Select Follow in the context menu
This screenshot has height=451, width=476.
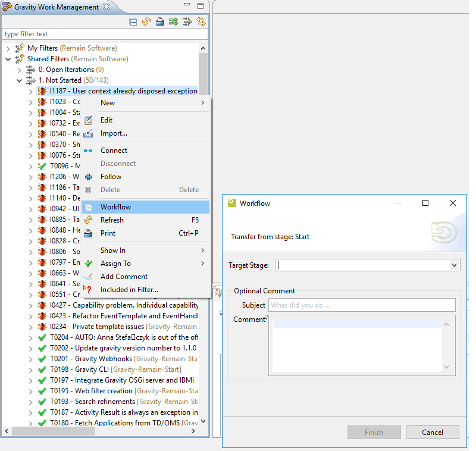pos(111,177)
